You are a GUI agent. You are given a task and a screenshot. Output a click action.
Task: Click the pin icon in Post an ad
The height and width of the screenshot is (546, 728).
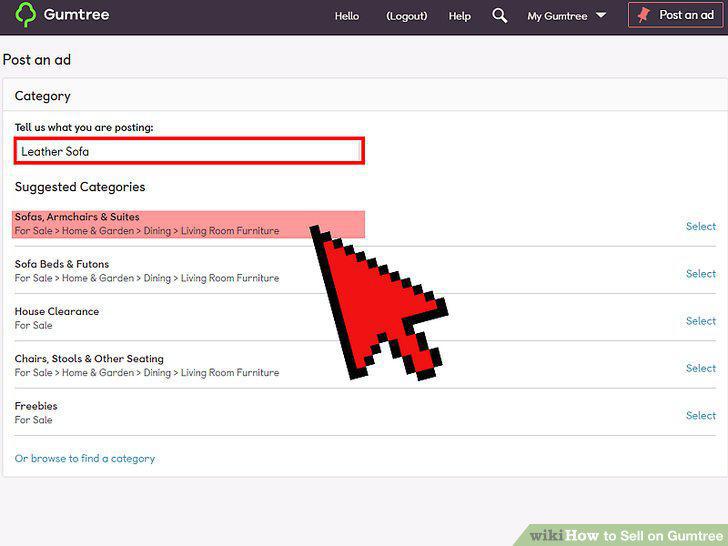click(x=644, y=15)
